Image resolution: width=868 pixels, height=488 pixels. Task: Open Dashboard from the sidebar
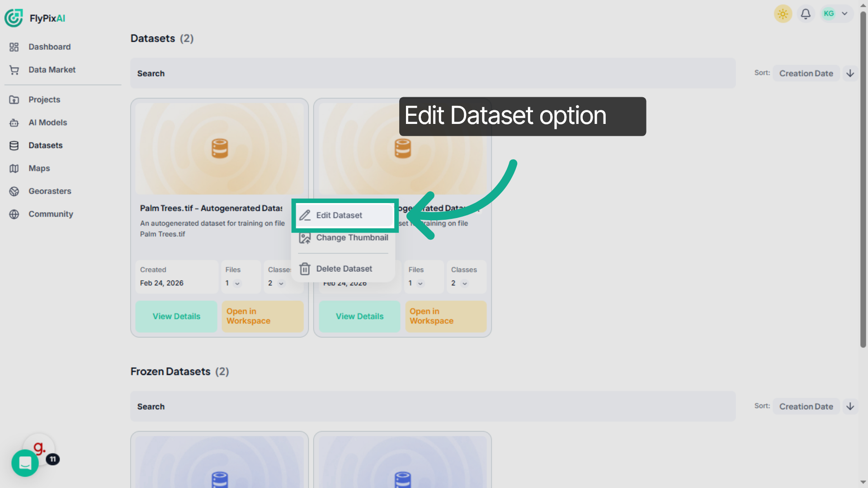coord(49,47)
